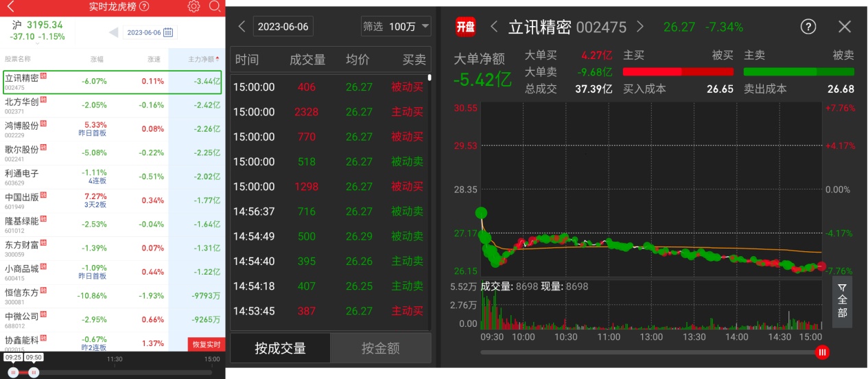Open calendar icon next to 2023-06-06
This screenshot has height=379, width=868.
coord(167,32)
